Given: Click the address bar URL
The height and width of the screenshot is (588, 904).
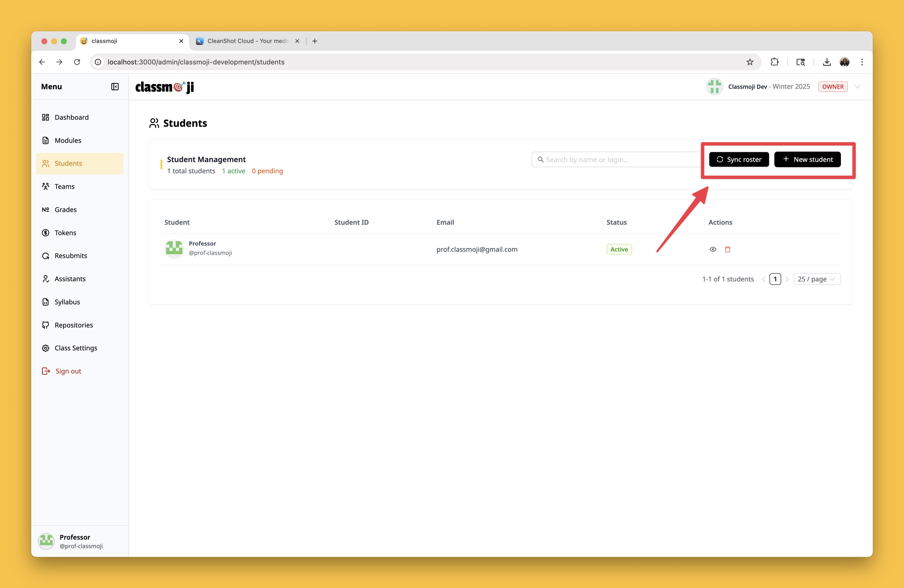Looking at the screenshot, I should click(196, 62).
